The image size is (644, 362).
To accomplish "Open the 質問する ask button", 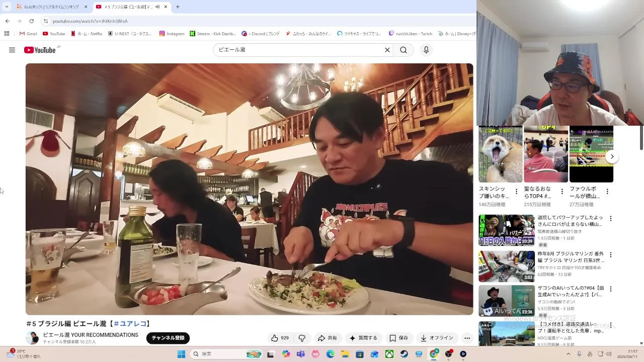I will [x=363, y=338].
